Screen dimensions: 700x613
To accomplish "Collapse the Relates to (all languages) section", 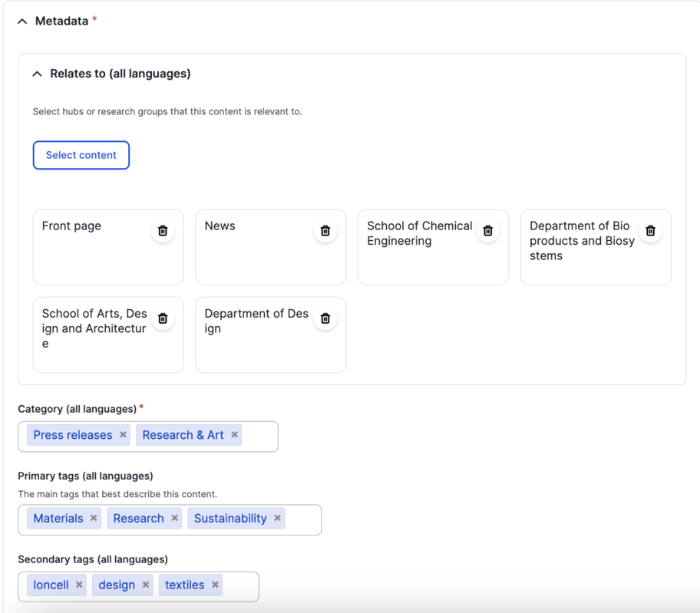I will click(37, 74).
